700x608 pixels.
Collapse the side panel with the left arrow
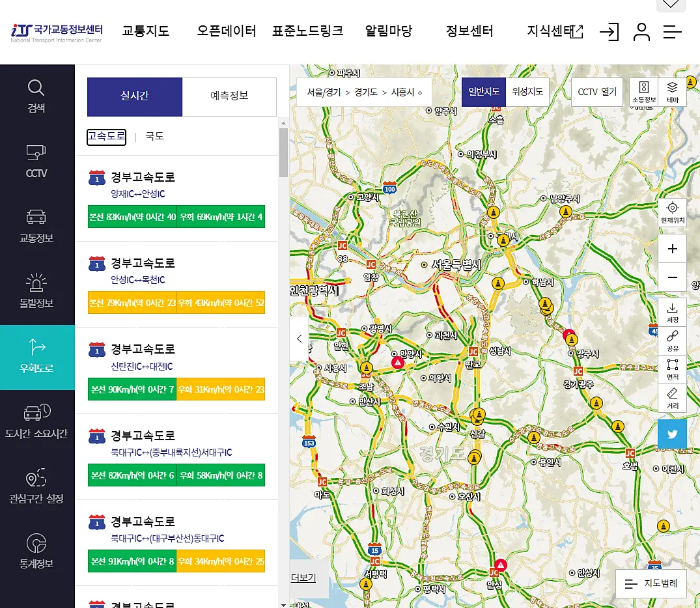tap(299, 339)
